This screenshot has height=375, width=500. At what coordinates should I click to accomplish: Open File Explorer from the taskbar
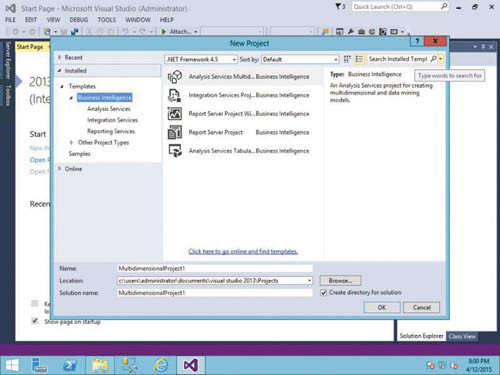pos(100,365)
